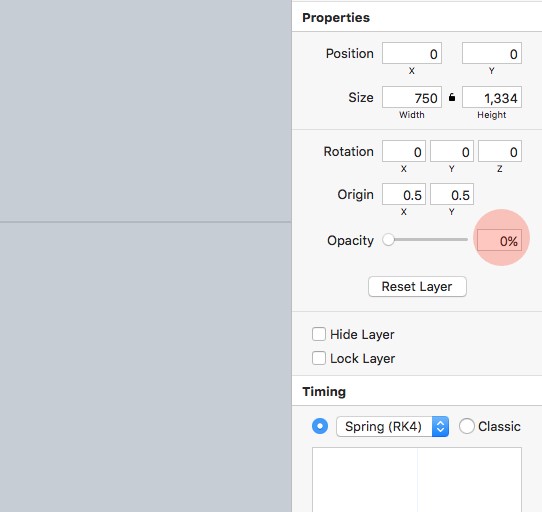Viewport: 542px width, 512px height.
Task: Select the Size Width field
Action: pos(412,97)
